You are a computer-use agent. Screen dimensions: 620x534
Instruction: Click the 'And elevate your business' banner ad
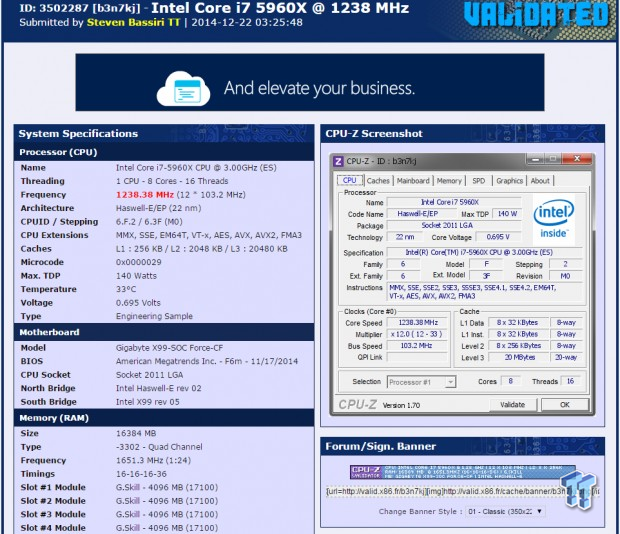(x=310, y=82)
